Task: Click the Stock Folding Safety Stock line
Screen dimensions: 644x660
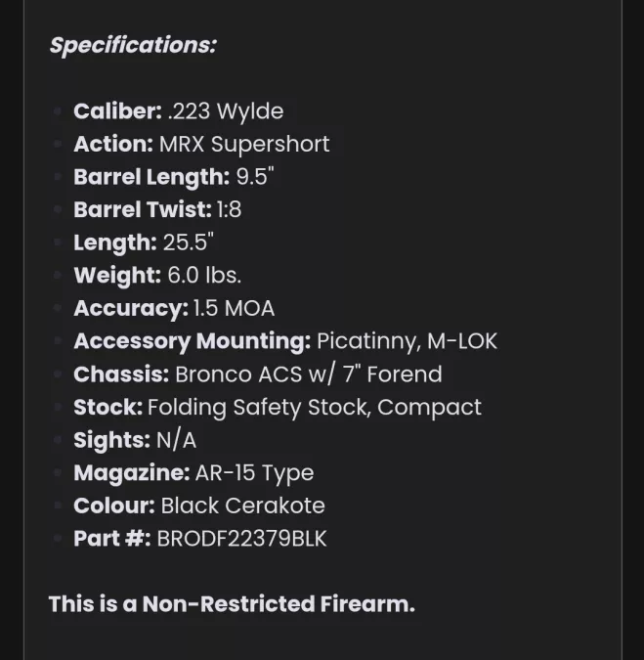Action: pos(278,408)
